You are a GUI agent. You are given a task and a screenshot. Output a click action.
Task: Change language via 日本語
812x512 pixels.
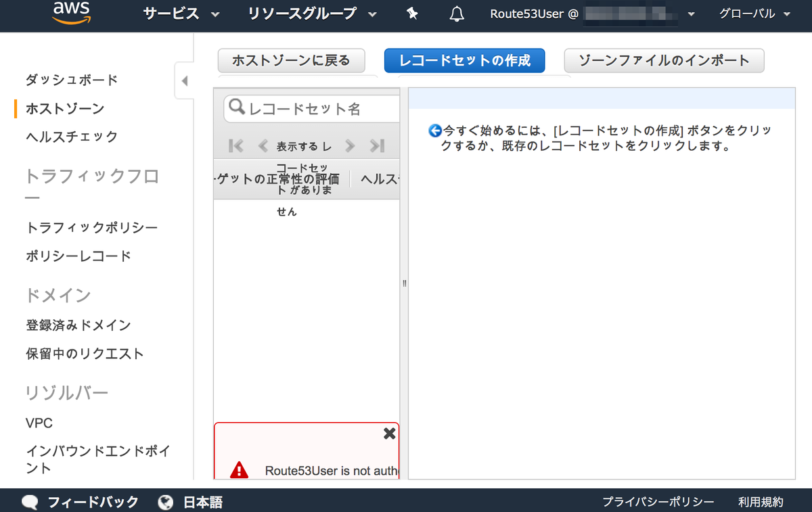[202, 502]
